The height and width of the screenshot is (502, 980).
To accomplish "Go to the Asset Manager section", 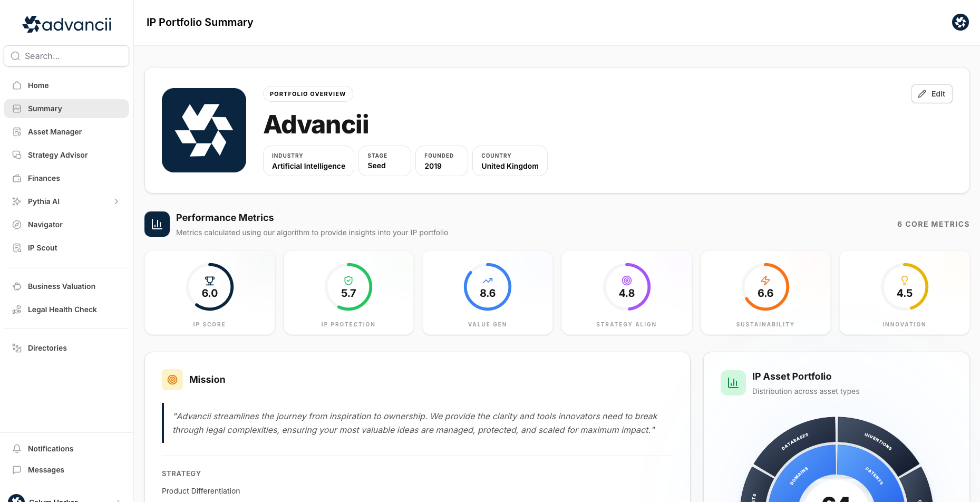I will [x=55, y=131].
